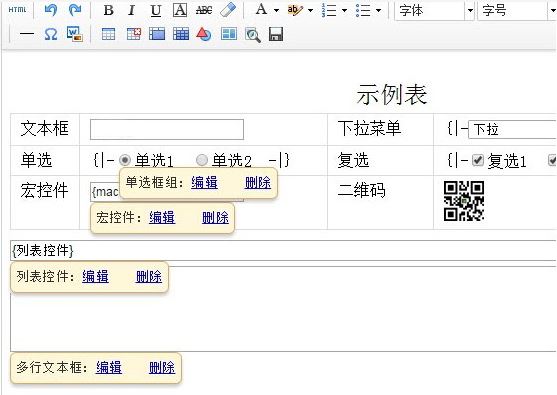Expand unordered list style options arrow
557x395 pixels.
coord(378,11)
